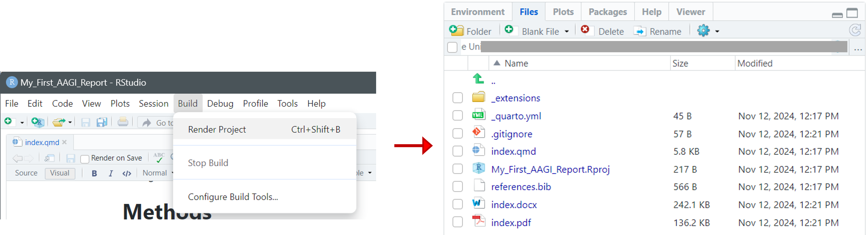Click the green new Folder icon
Viewport: 868px width, 235px height.
(x=457, y=31)
